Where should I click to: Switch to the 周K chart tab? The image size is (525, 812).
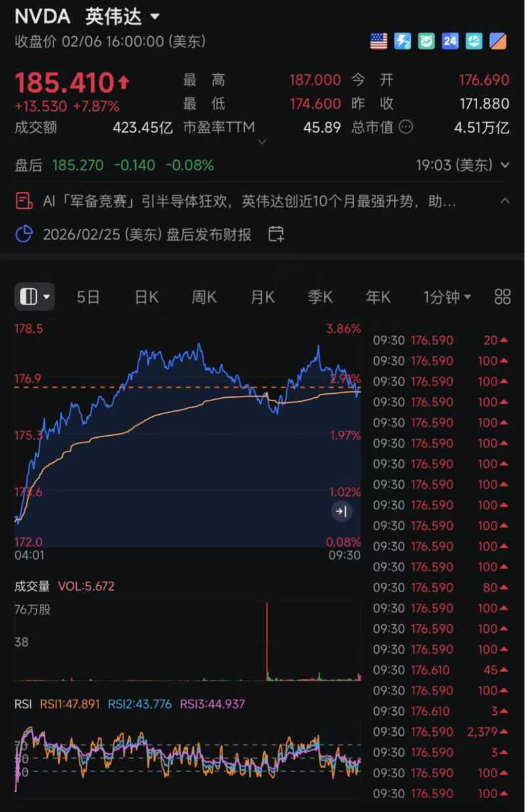click(204, 297)
